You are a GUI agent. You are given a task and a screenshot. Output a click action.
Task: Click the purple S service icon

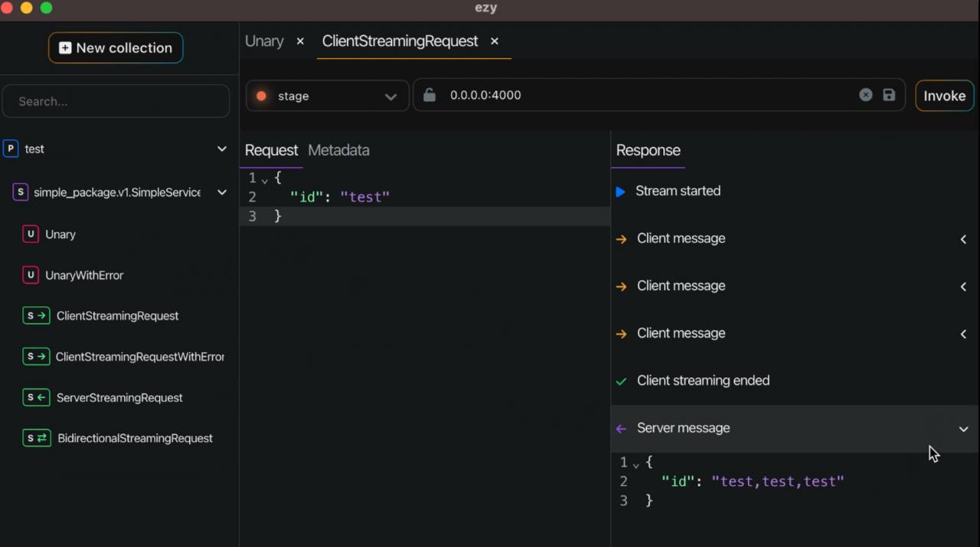click(20, 192)
